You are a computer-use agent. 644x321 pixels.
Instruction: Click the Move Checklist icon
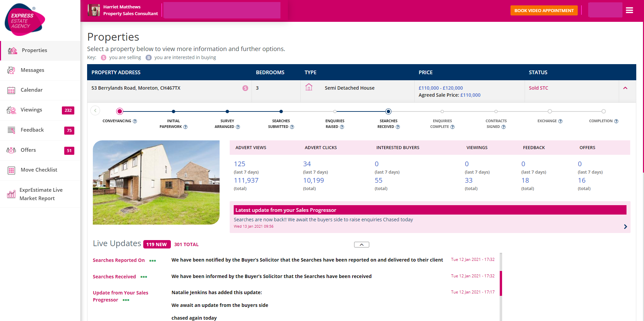coord(11,170)
